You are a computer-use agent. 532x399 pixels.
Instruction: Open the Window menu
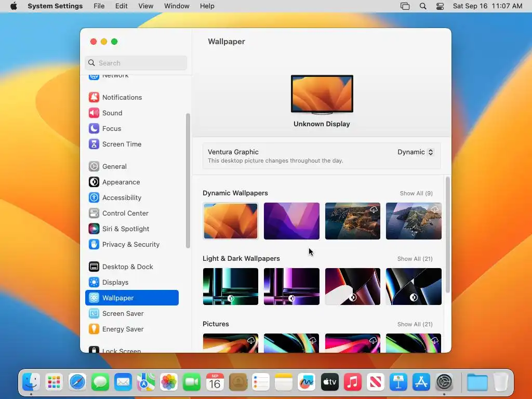click(x=177, y=6)
